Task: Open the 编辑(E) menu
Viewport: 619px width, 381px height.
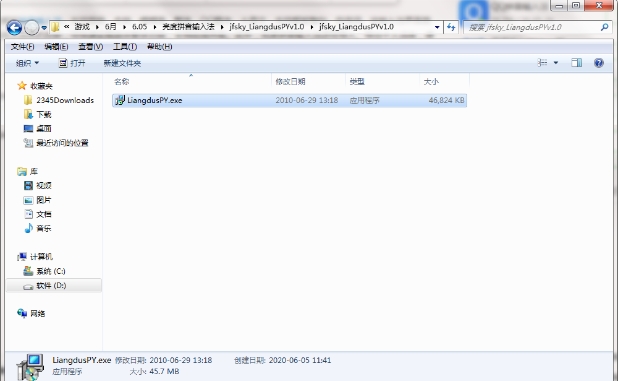Action: pyautogui.click(x=56, y=47)
